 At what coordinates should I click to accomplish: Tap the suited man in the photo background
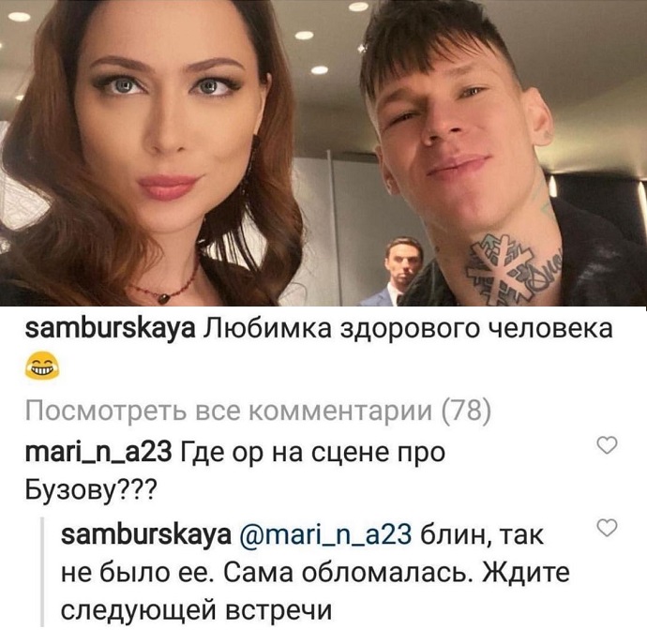coord(399,272)
